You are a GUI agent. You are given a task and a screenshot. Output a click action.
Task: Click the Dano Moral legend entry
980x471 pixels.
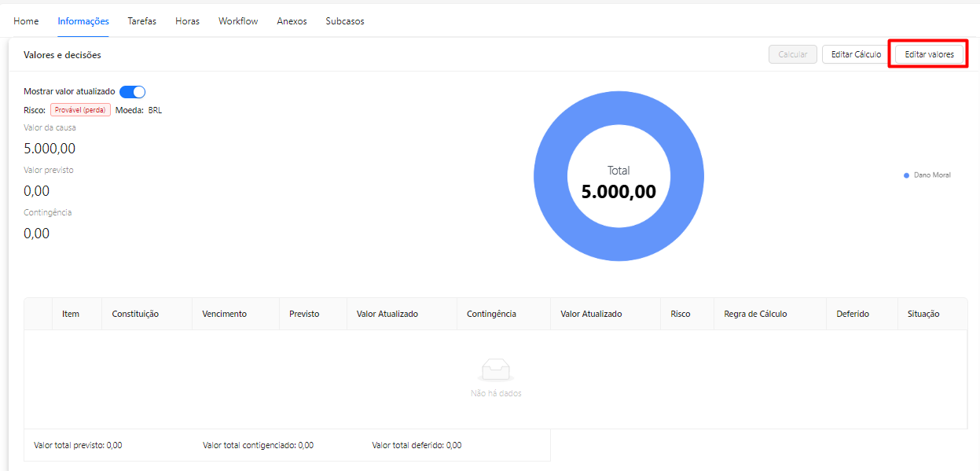(927, 175)
